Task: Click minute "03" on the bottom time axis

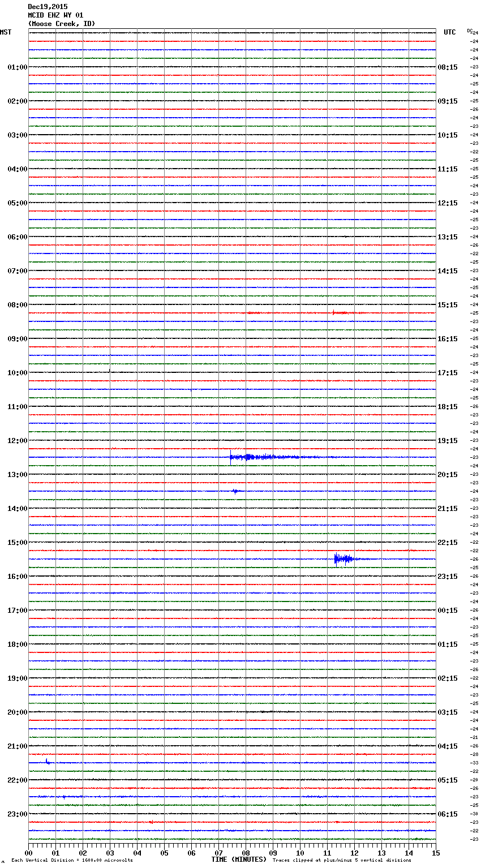Action: tap(110, 853)
